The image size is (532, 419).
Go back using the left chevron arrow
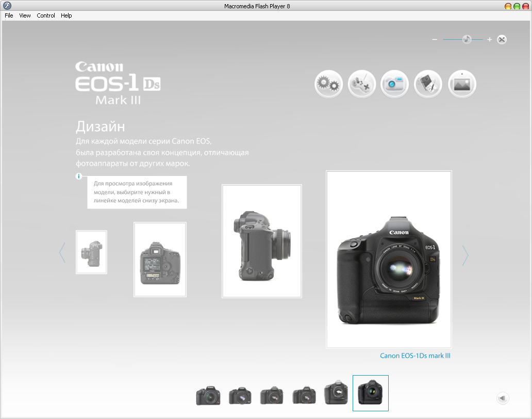(x=62, y=252)
